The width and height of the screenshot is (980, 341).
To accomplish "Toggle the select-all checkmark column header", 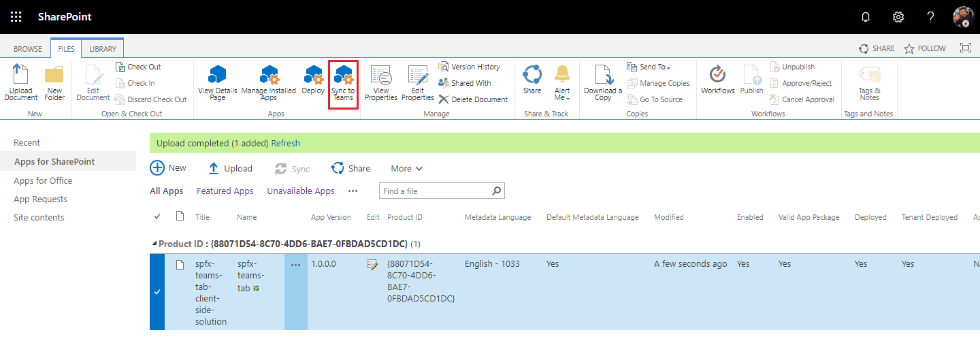I will pyautogui.click(x=158, y=216).
